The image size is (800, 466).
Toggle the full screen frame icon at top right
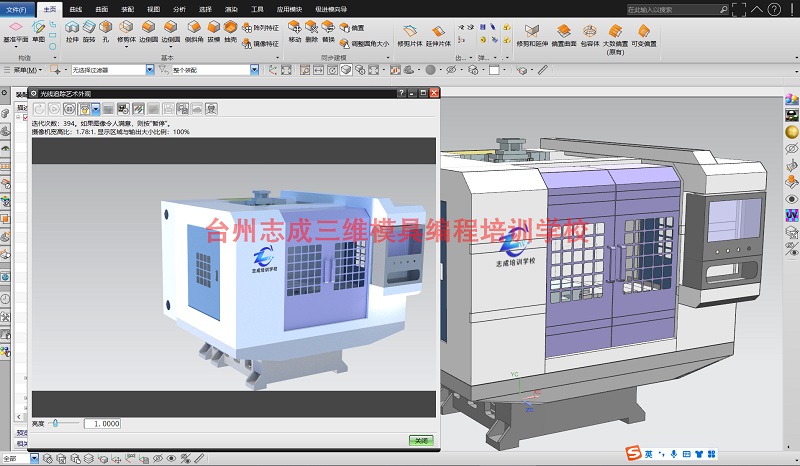point(739,9)
